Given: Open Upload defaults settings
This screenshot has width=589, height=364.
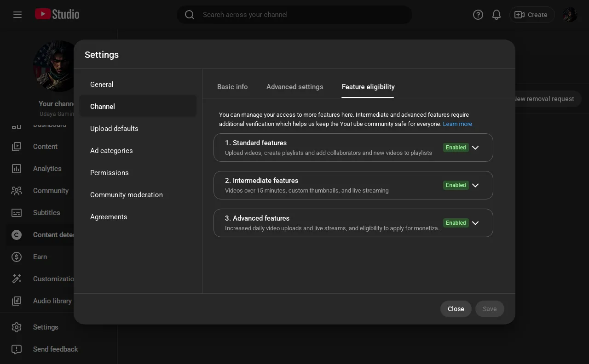Looking at the screenshot, I should tap(138, 129).
